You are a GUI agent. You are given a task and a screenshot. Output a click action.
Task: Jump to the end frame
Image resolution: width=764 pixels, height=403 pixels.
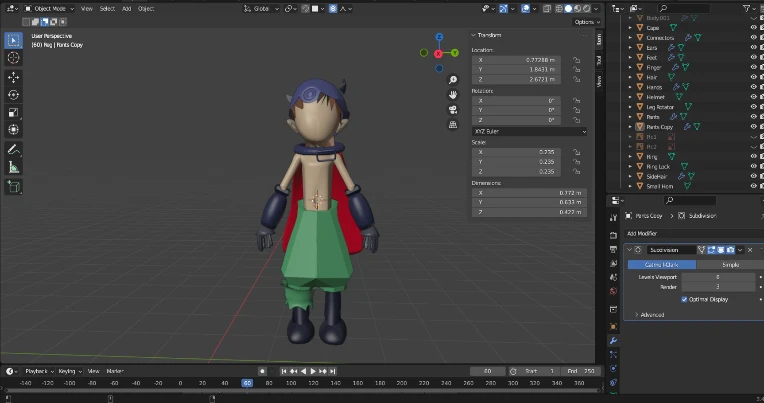coord(333,371)
